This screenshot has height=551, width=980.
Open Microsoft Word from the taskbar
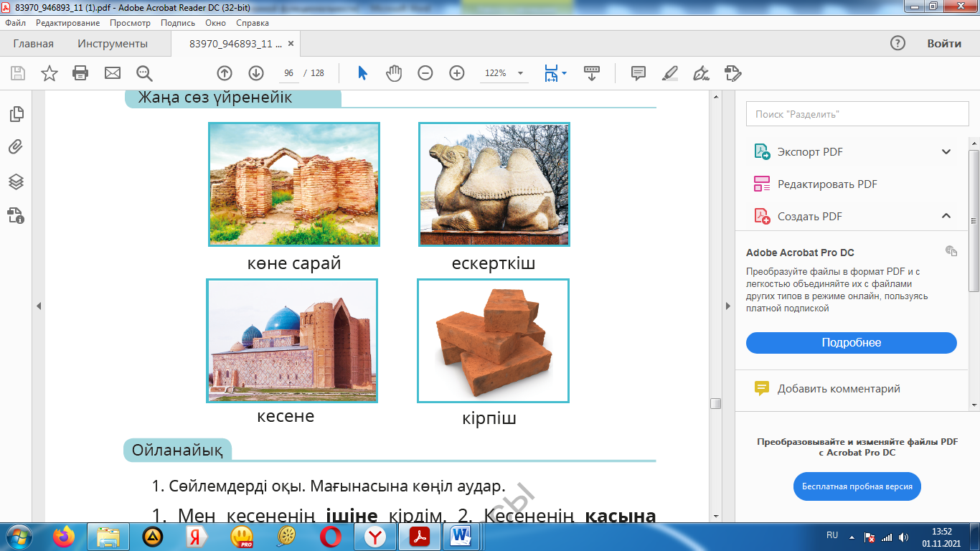[x=459, y=536]
